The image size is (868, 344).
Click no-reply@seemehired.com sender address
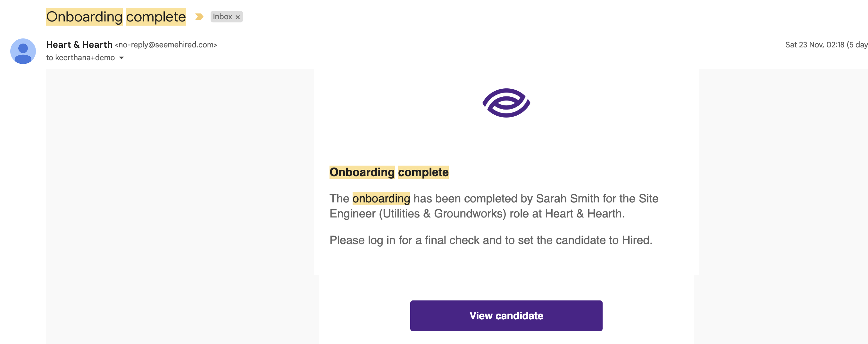click(x=166, y=45)
